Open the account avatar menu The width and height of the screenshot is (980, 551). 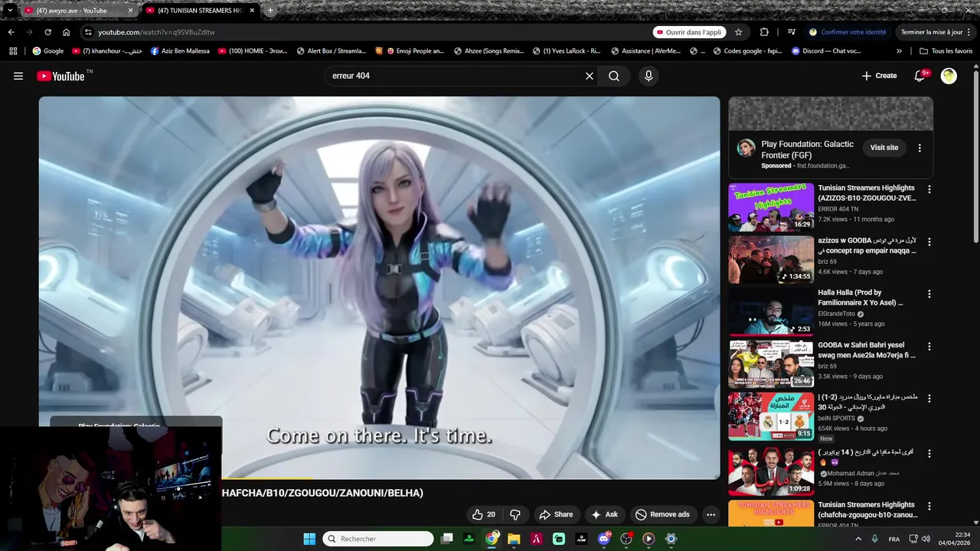[949, 76]
